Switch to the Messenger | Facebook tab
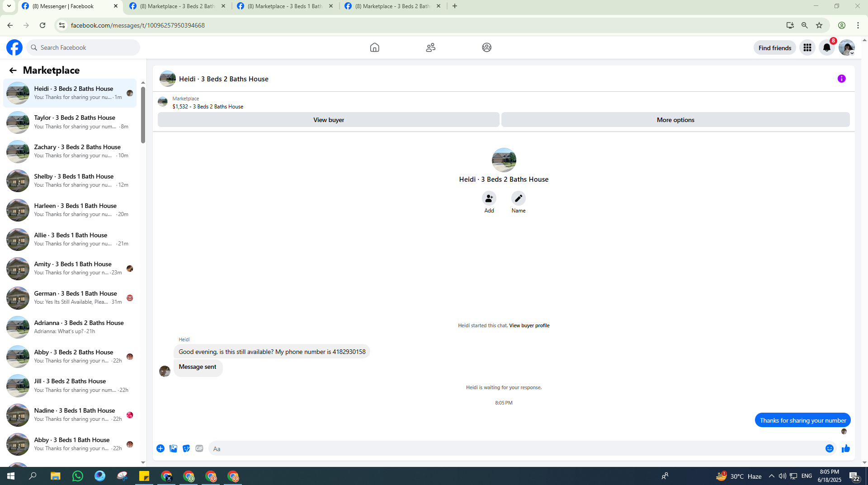 click(70, 6)
